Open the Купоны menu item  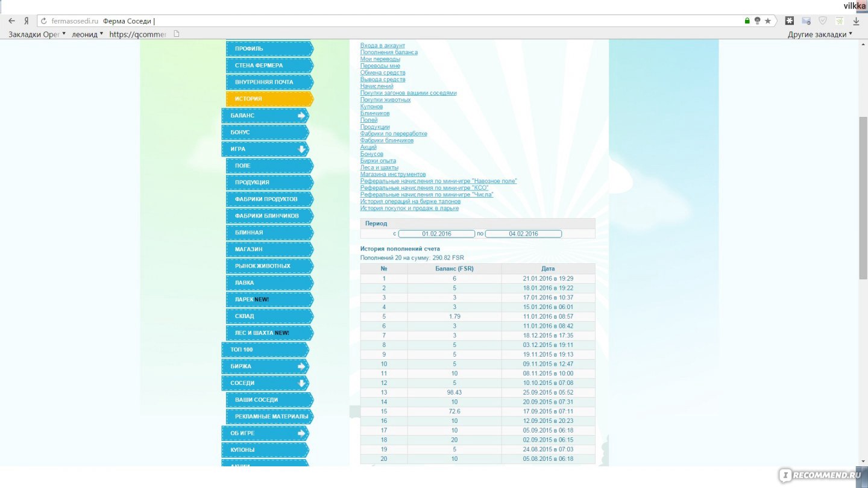click(265, 450)
